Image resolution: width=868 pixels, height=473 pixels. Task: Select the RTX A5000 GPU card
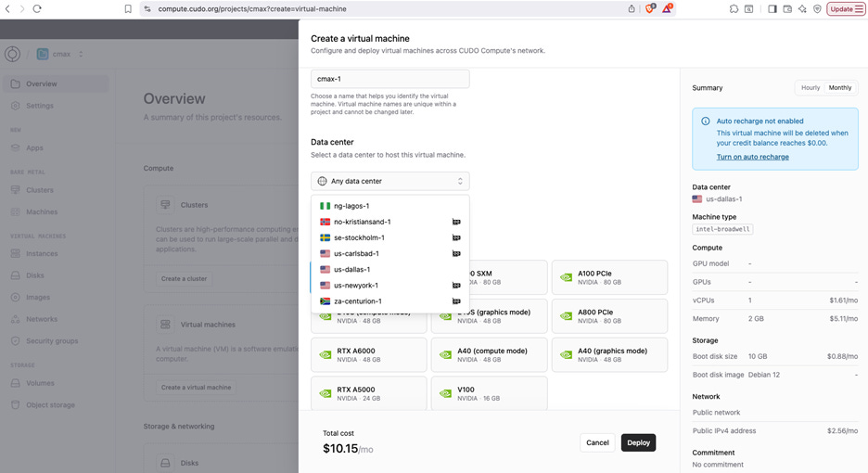click(369, 393)
